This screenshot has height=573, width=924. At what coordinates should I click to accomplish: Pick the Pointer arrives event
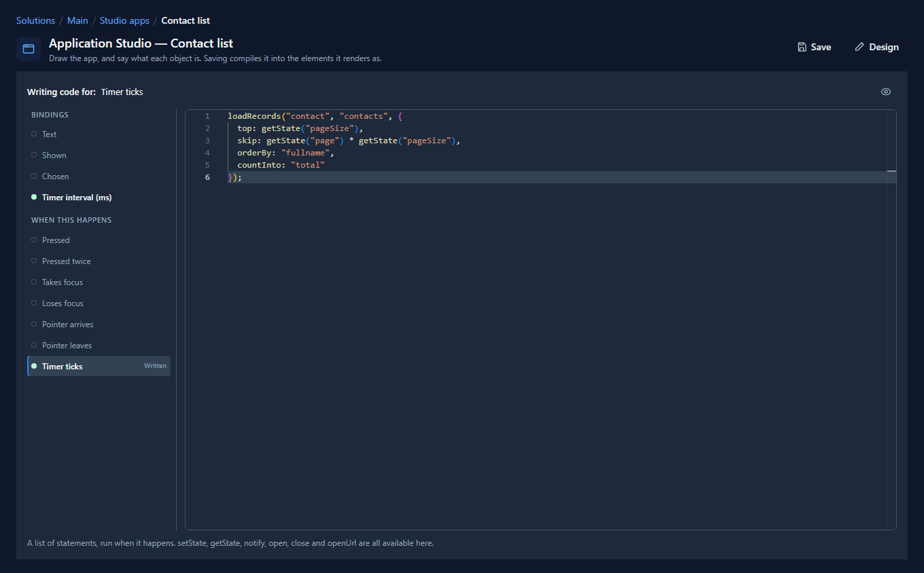tap(99, 325)
